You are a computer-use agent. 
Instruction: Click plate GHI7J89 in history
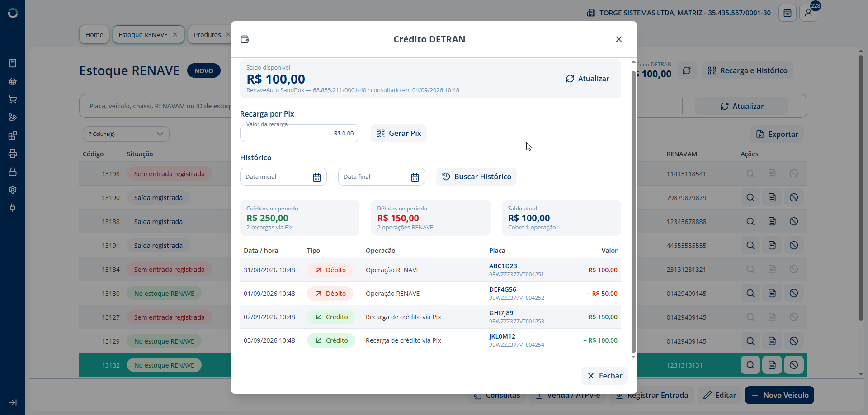coord(501,313)
